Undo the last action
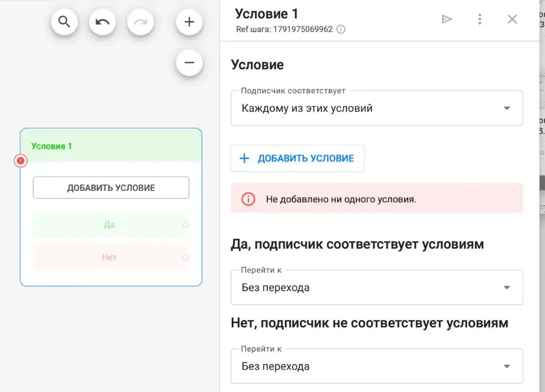This screenshot has width=545, height=392. tap(102, 22)
